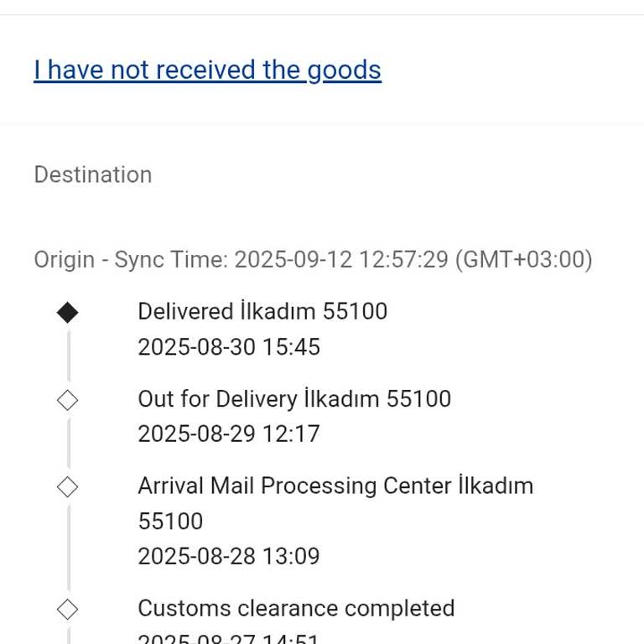Image resolution: width=644 pixels, height=644 pixels.
Task: Click the GMT+03:00 timezone text
Action: (x=524, y=260)
